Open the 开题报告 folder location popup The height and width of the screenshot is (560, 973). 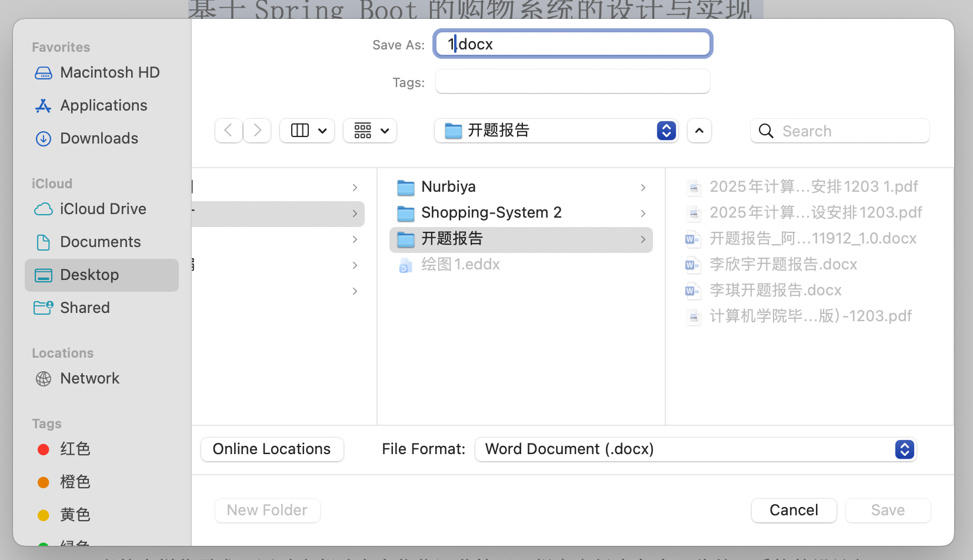556,131
